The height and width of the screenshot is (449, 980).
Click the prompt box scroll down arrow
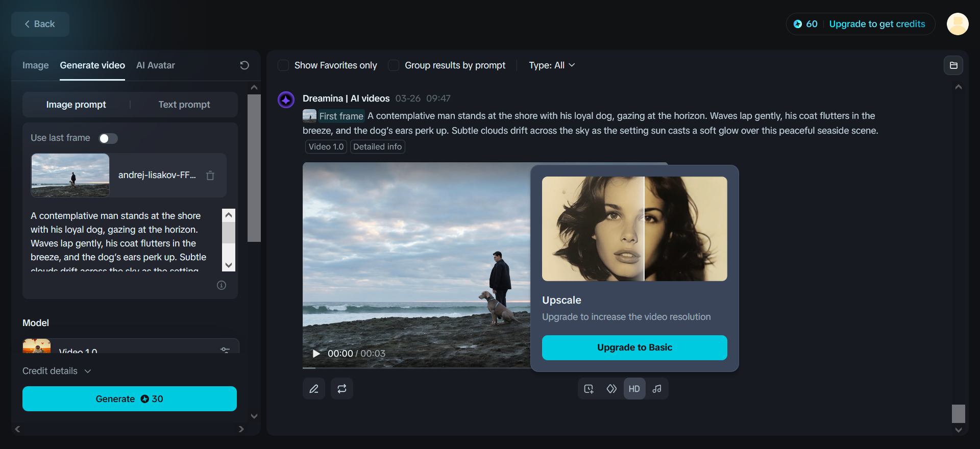pyautogui.click(x=229, y=265)
